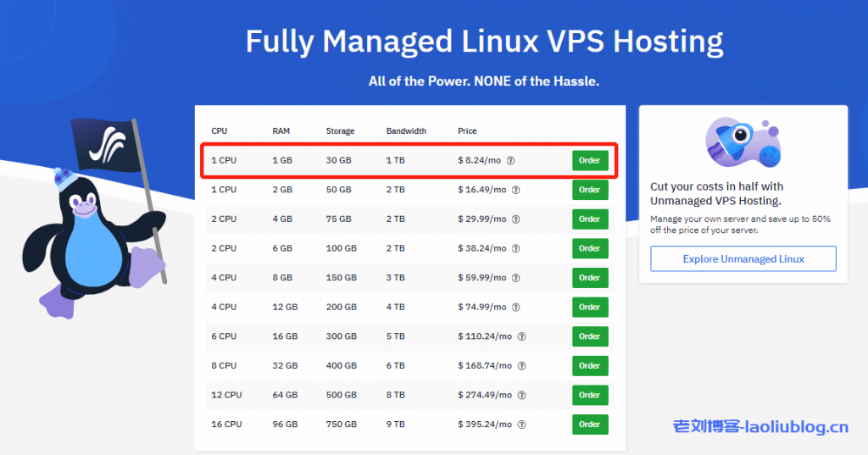Click the Bandwidth column header
The width and height of the screenshot is (868, 455).
pos(406,131)
